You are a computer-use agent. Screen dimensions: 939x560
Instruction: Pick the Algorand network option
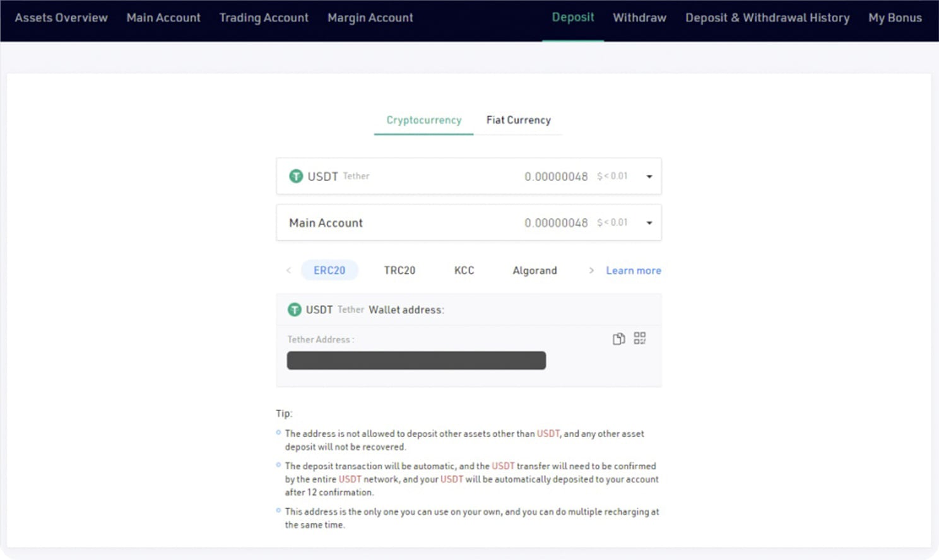tap(534, 271)
